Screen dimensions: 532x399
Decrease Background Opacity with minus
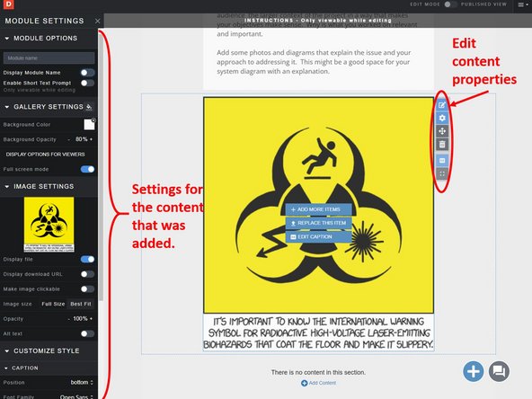pos(69,139)
